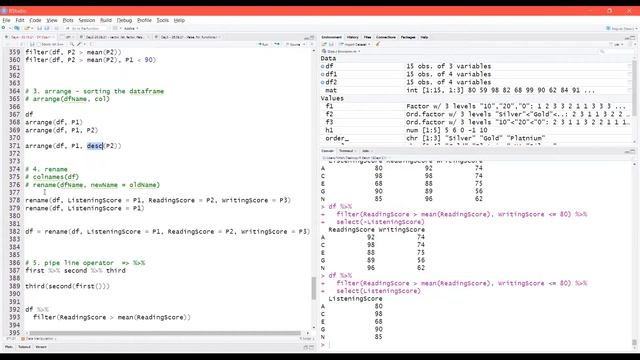Click the Source button in the editor toolbar
This screenshot has width=640, height=360.
pyautogui.click(x=293, y=44)
